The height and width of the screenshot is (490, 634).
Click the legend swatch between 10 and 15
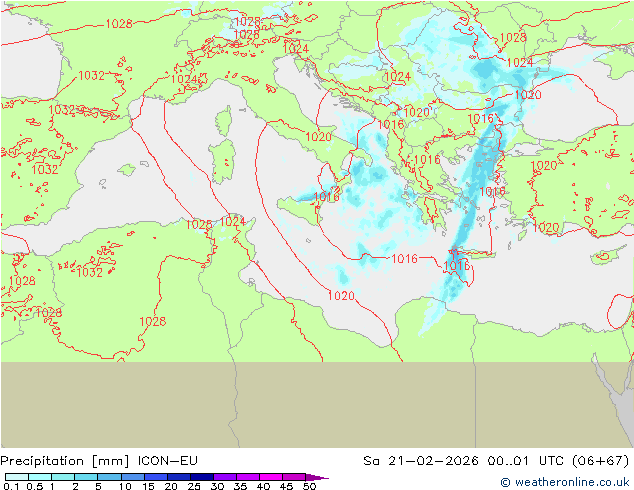[x=133, y=477]
